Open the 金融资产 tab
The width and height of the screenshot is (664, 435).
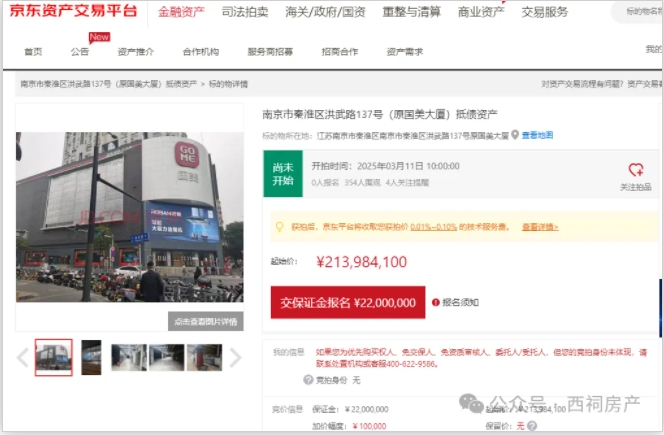coord(181,13)
